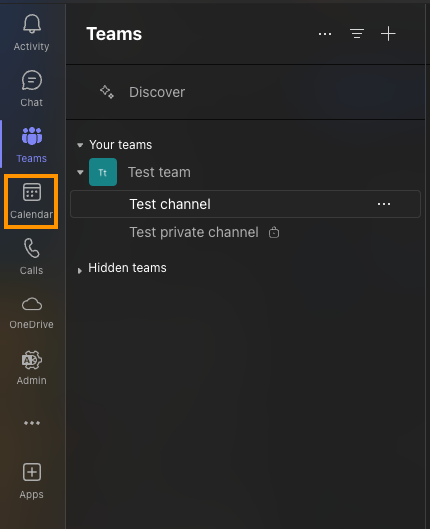This screenshot has height=529, width=430.
Task: Open Chat in the sidebar
Action: pyautogui.click(x=32, y=88)
